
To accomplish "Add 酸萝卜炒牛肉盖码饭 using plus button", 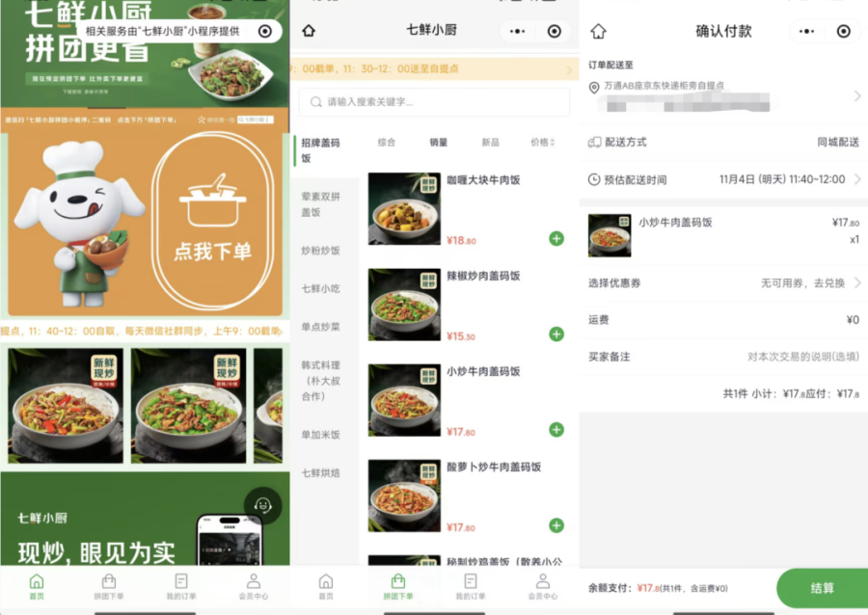I will click(556, 525).
